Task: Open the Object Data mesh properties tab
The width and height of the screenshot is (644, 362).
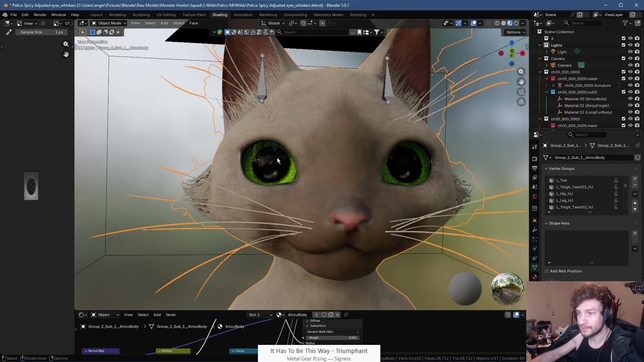Action: click(x=534, y=267)
